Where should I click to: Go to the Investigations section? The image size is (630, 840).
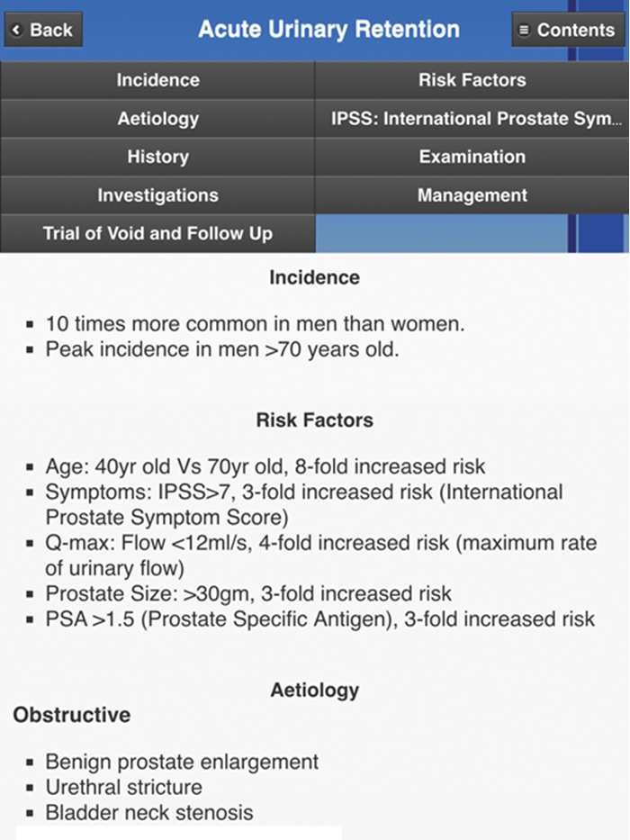pos(157,194)
